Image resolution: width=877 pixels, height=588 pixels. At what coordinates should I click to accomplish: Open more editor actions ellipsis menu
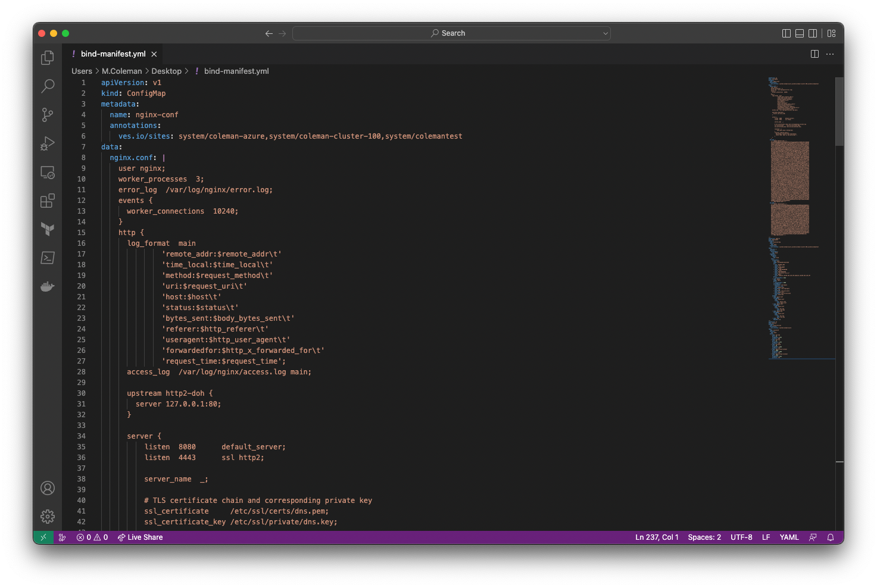(830, 54)
